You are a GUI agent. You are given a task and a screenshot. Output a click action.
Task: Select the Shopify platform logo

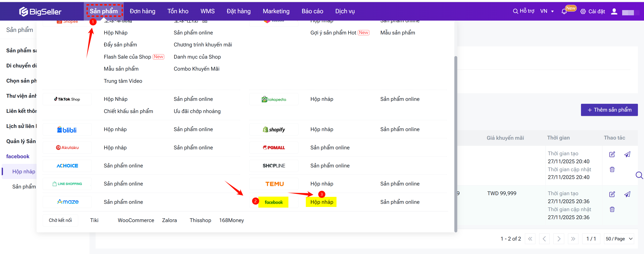point(273,129)
